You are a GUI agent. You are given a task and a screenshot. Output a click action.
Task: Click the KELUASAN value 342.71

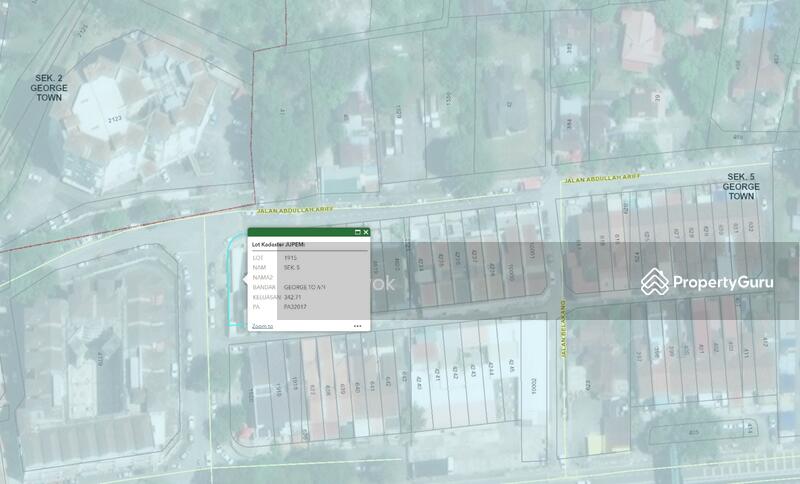293,298
